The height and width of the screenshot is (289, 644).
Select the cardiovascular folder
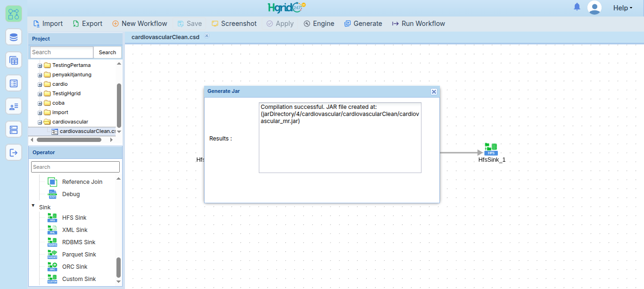click(70, 122)
